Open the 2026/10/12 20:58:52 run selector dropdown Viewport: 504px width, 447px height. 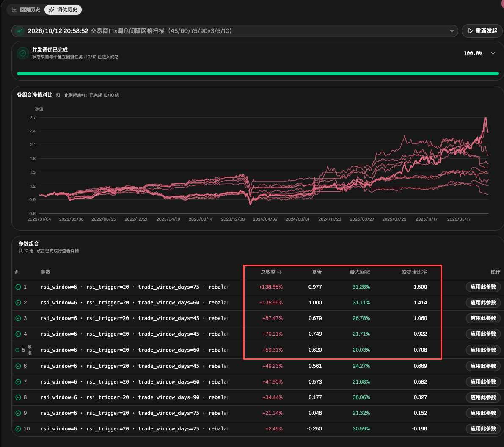tap(234, 31)
